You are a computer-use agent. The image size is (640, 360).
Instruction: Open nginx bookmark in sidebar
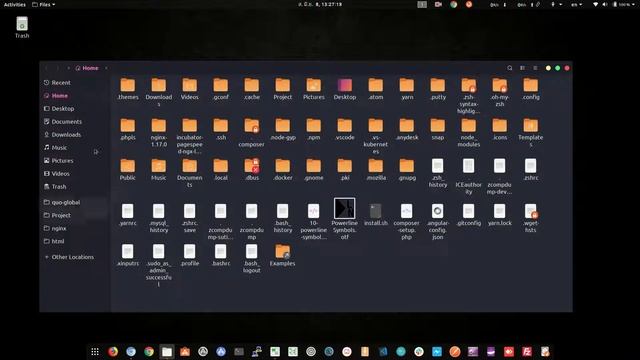75,229
